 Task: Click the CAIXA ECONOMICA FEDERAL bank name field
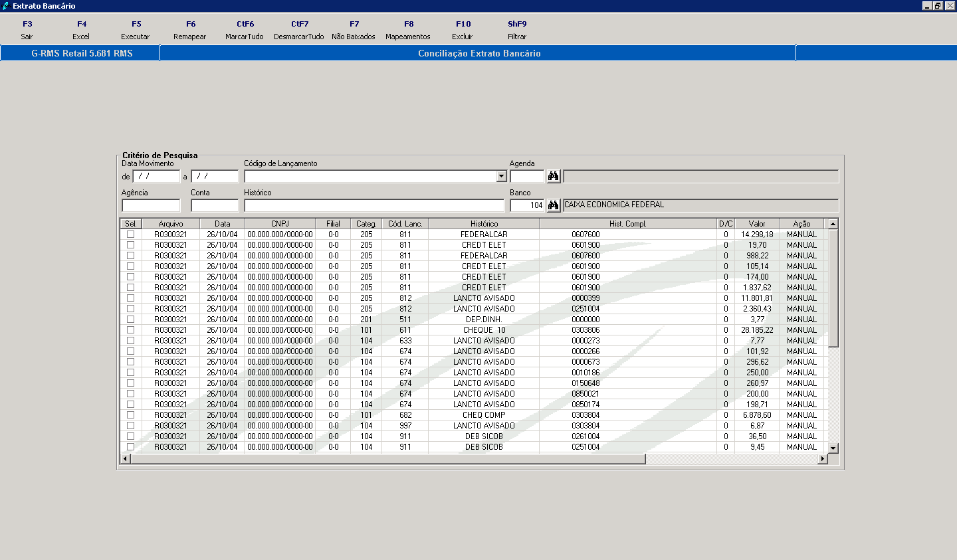pyautogui.click(x=700, y=205)
